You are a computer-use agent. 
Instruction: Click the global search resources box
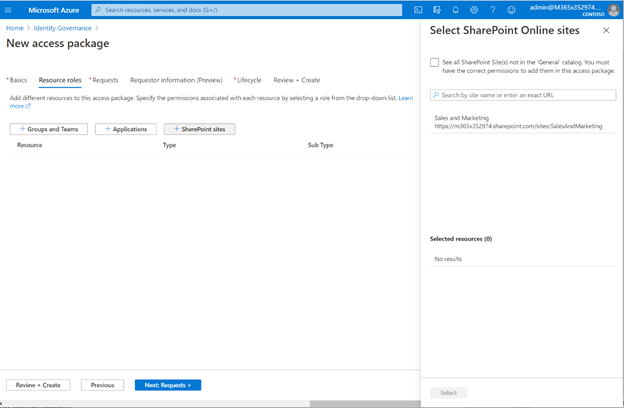click(246, 10)
